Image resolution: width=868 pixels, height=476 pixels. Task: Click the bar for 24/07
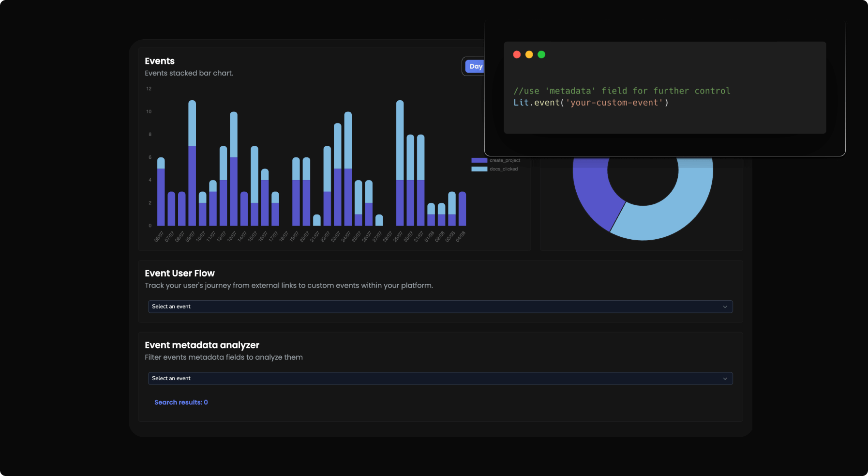pyautogui.click(x=348, y=169)
